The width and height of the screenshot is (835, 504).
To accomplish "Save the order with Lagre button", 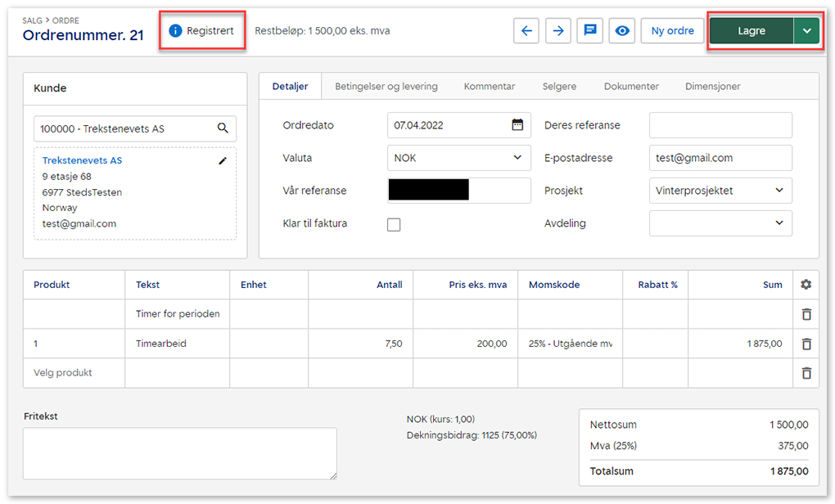I will (751, 31).
